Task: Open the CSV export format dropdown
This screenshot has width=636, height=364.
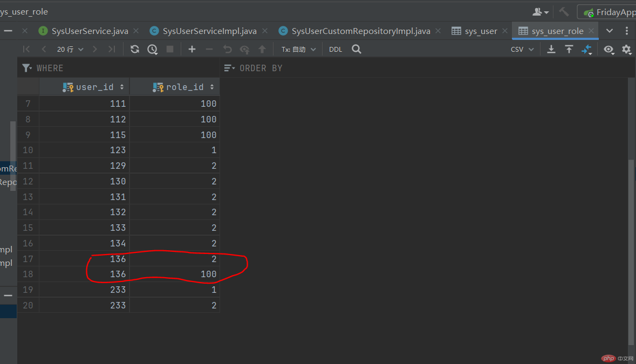Action: tap(522, 50)
